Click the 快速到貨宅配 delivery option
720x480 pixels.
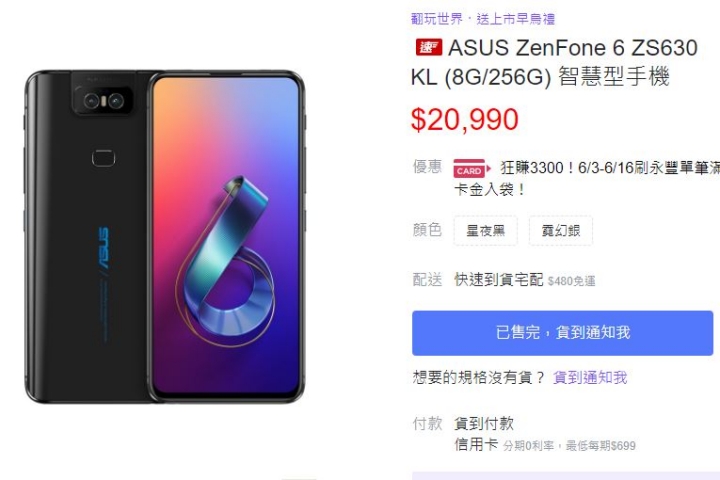click(x=499, y=279)
